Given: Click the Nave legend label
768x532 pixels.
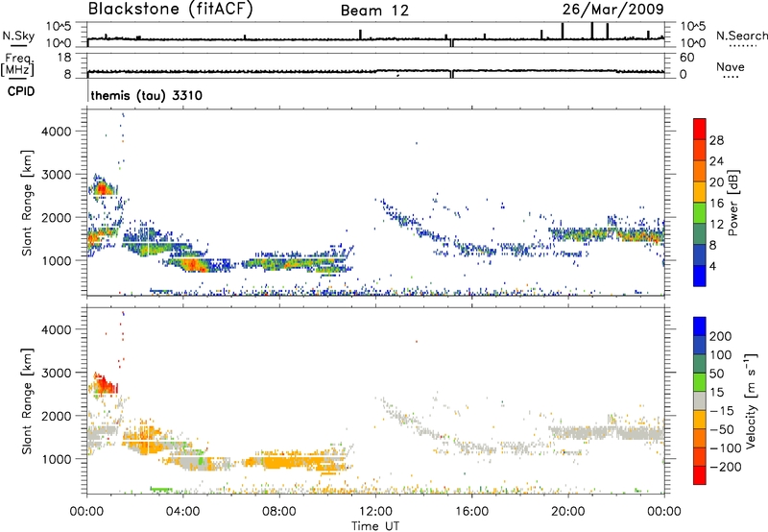Looking at the screenshot, I should pyautogui.click(x=731, y=66).
